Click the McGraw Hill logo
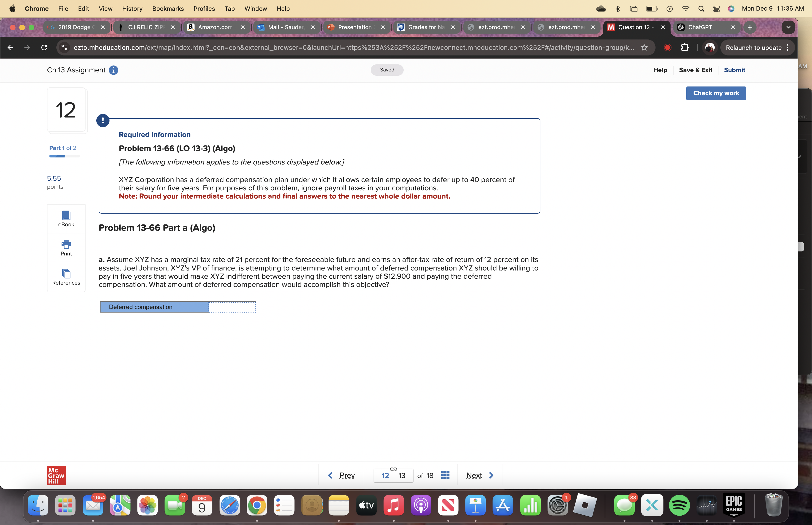 56,475
